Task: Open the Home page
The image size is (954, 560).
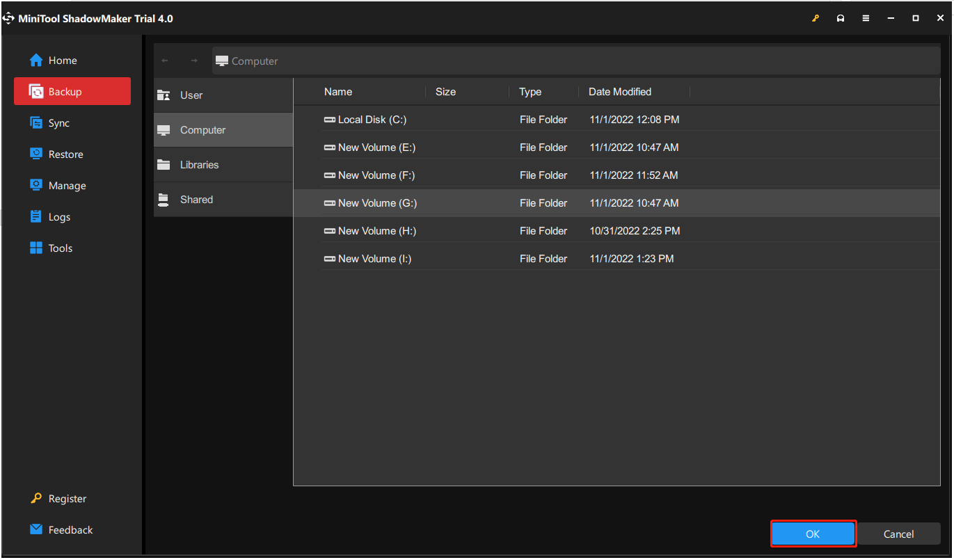Action: click(x=62, y=61)
